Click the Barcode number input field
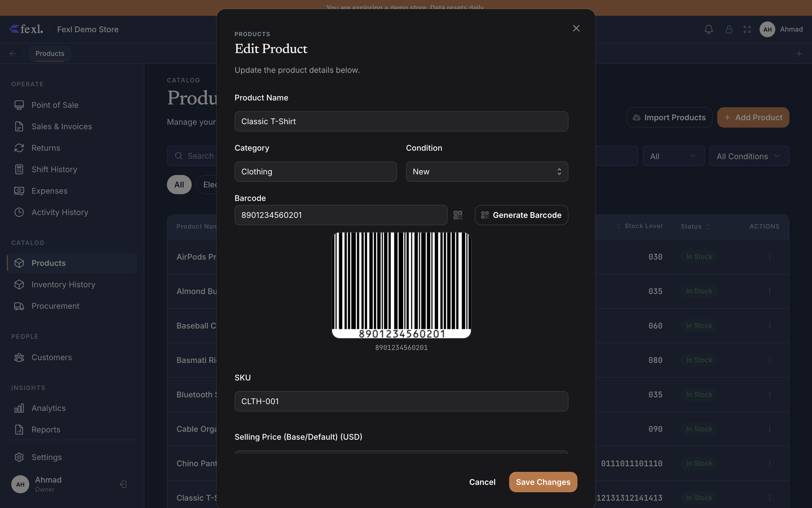 341,215
